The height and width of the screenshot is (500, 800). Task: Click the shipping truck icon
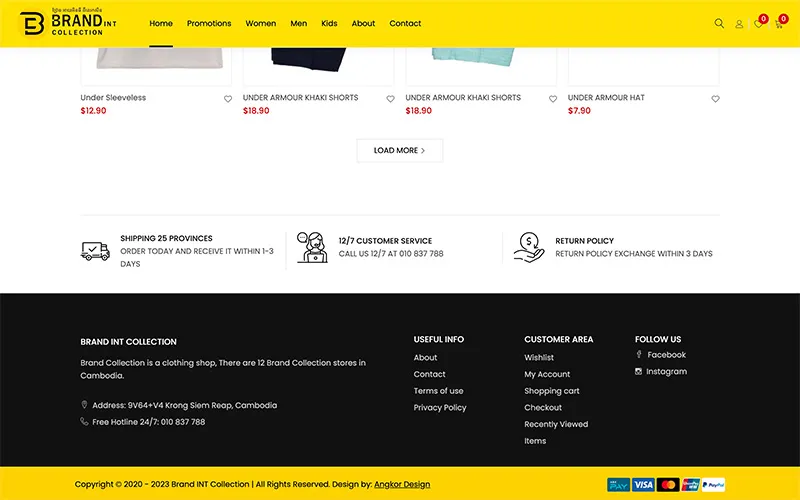(95, 251)
